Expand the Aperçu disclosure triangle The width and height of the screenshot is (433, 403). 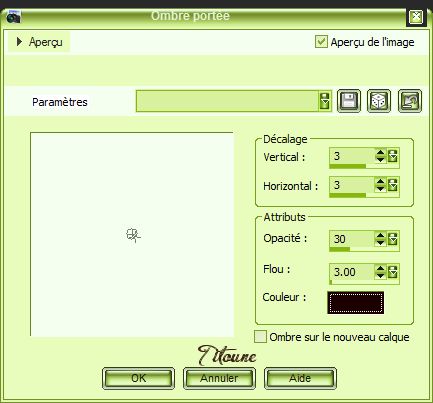pyautogui.click(x=19, y=42)
